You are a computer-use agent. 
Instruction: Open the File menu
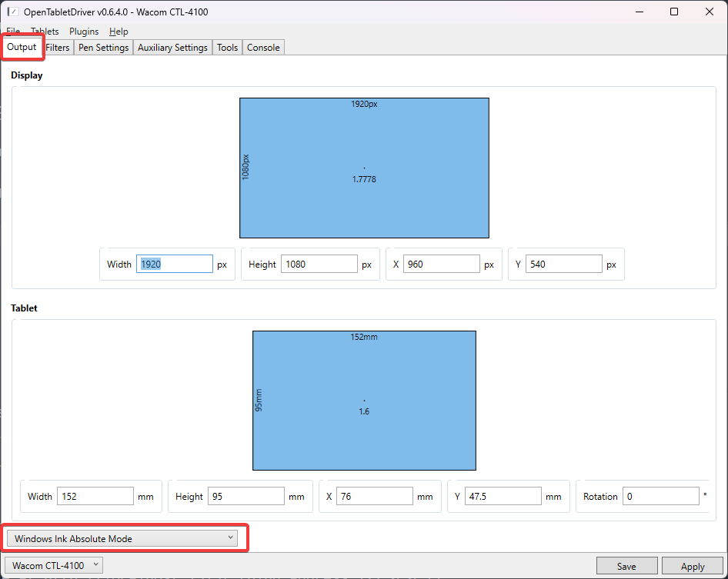click(x=13, y=32)
